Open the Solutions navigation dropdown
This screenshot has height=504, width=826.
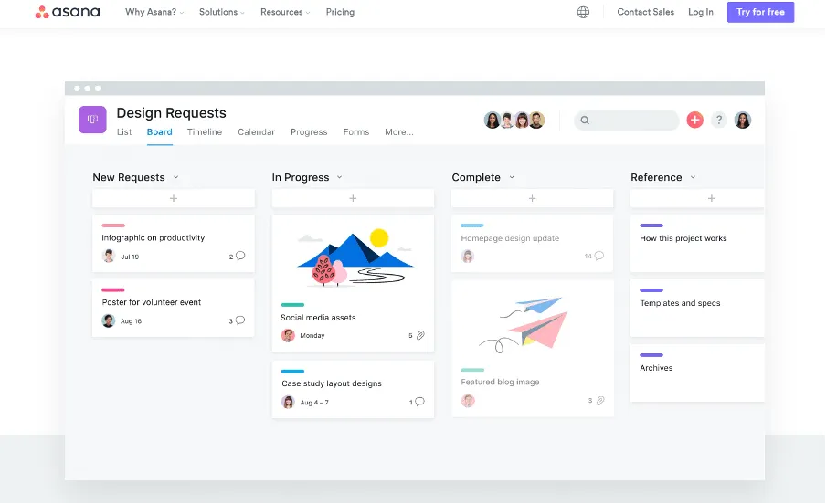[x=222, y=13]
